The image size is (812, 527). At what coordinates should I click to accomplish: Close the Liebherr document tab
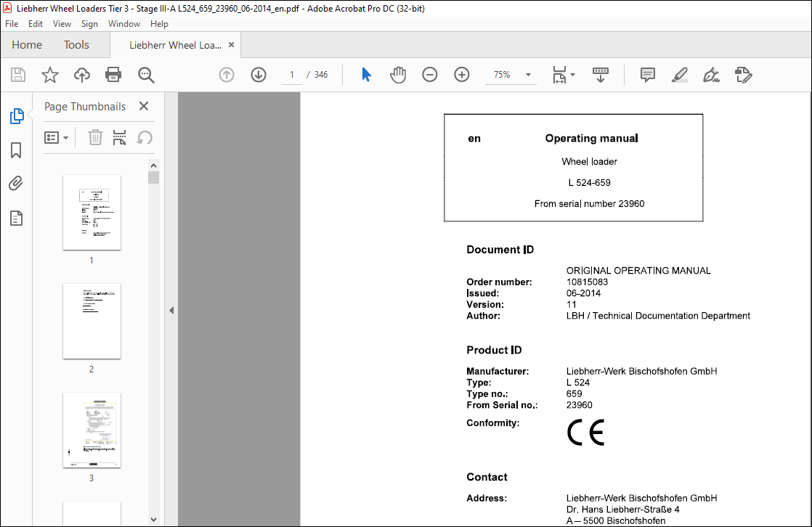(x=232, y=44)
